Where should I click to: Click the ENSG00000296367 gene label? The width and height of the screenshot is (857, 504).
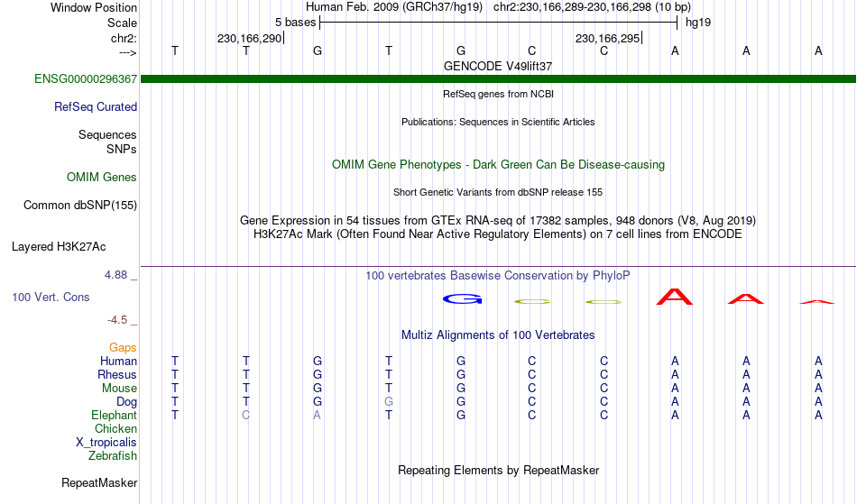tap(86, 78)
